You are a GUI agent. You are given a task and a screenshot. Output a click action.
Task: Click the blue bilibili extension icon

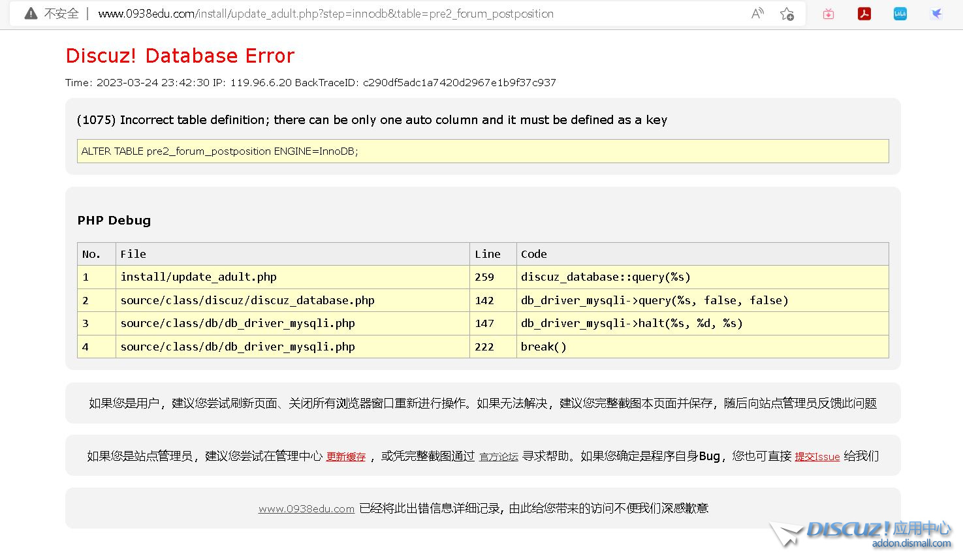tap(900, 14)
